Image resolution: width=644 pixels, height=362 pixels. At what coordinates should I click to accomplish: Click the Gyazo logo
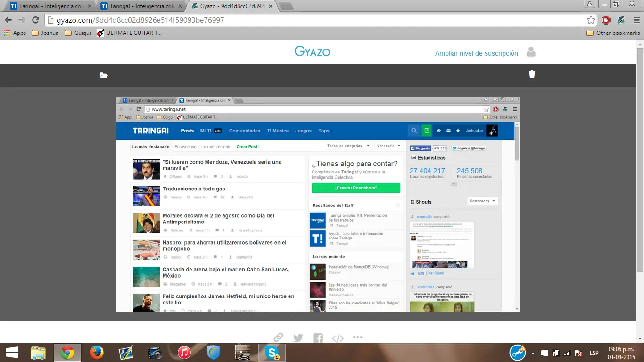pyautogui.click(x=312, y=51)
